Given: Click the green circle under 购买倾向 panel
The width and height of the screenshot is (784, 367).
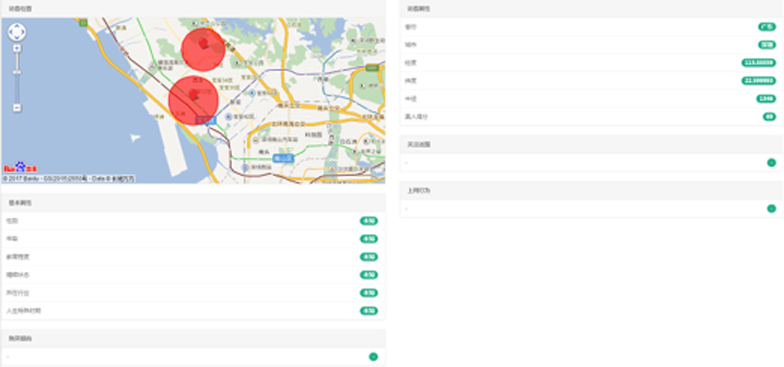Looking at the screenshot, I should 373,356.
